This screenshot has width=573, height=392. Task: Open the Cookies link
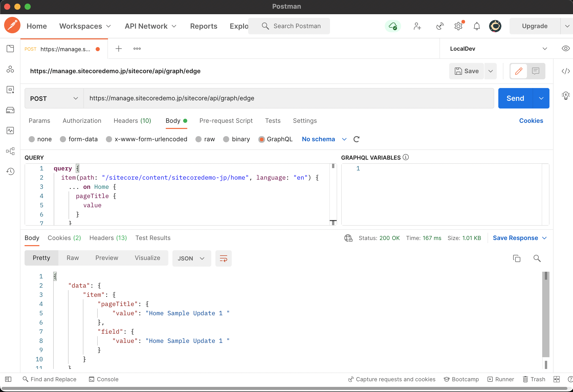(x=531, y=121)
